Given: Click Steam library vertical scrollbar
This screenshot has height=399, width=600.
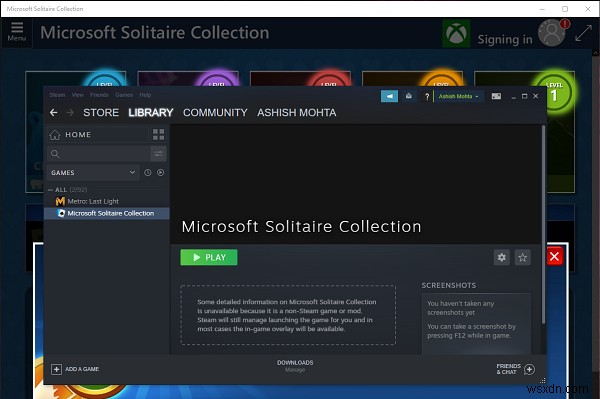Looking at the screenshot, I should (x=543, y=225).
